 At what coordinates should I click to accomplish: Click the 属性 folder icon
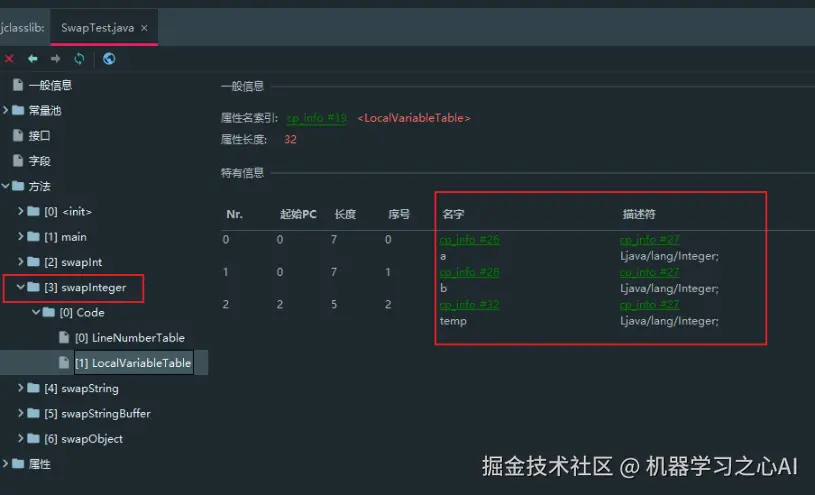coord(18,464)
